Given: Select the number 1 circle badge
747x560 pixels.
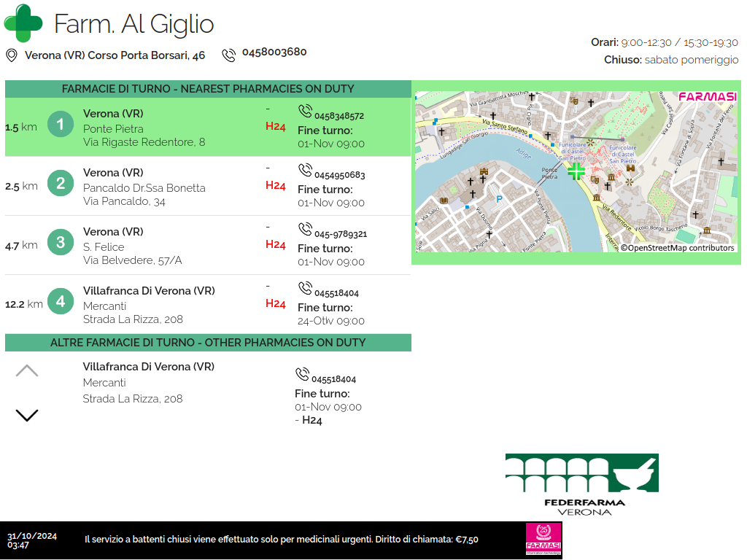Looking at the screenshot, I should [61, 125].
